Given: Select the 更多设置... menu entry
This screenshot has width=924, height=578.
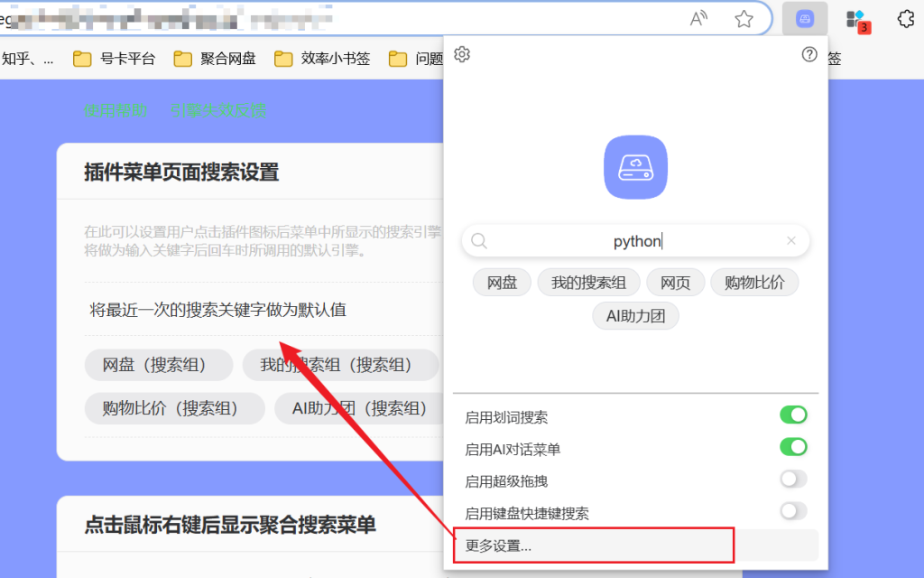Looking at the screenshot, I should [x=593, y=545].
